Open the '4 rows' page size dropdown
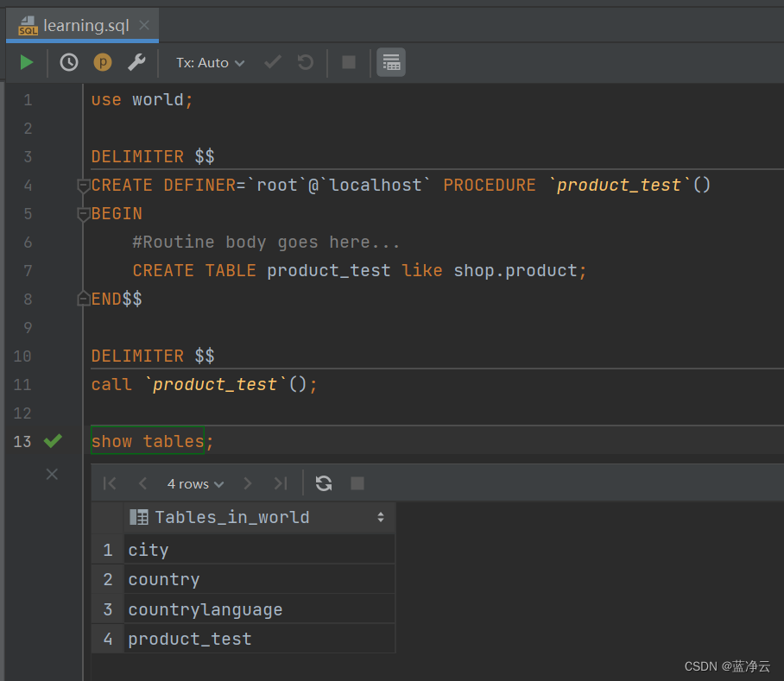The image size is (784, 681). (195, 483)
